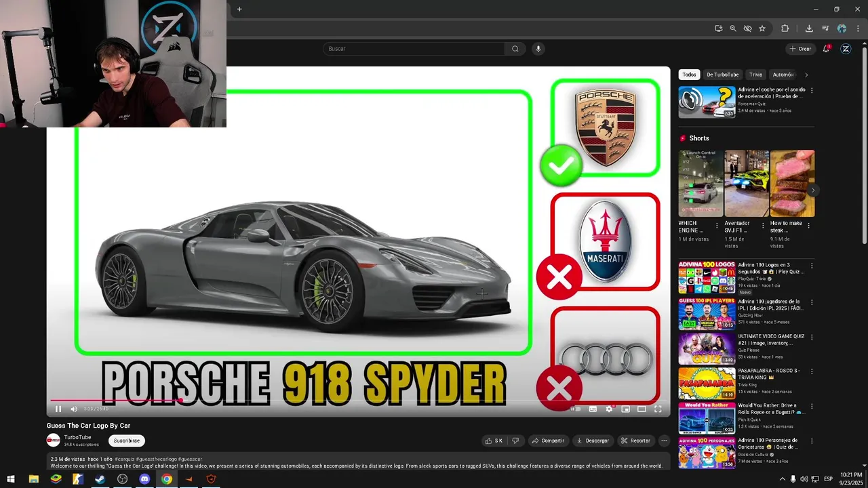Viewport: 868px width, 488px height.
Task: Open YouTube notifications bell
Action: (826, 49)
